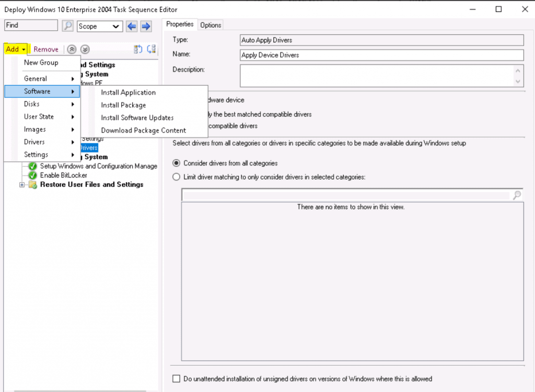This screenshot has width=535, height=392.
Task: Click the Remove button
Action: point(46,50)
